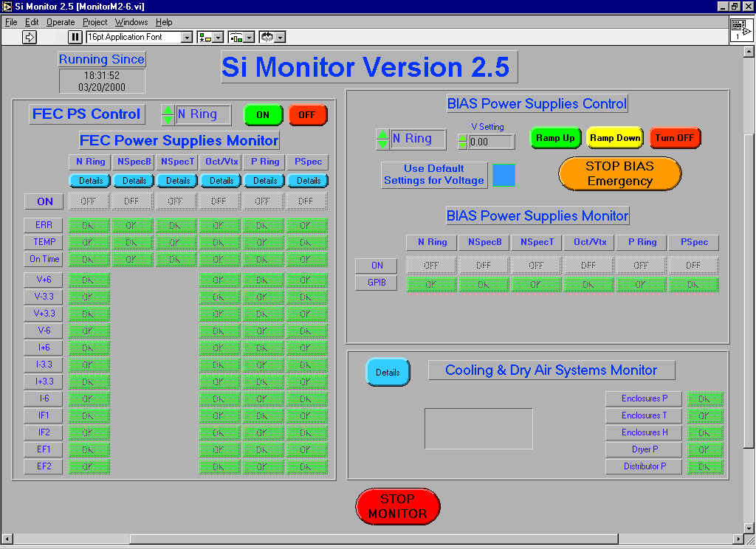Screen dimensions: 756x549
Task: Click the Pause toolbar button
Action: coord(75,37)
